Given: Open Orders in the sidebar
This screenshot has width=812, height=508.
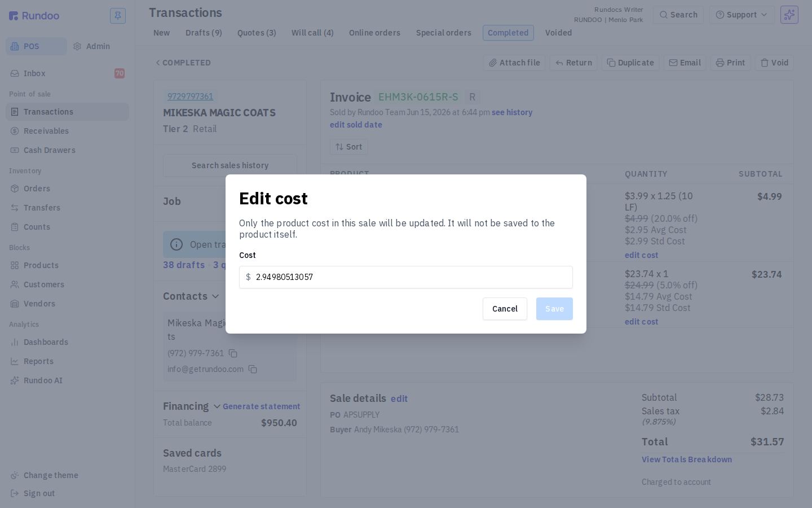Looking at the screenshot, I should (67, 189).
